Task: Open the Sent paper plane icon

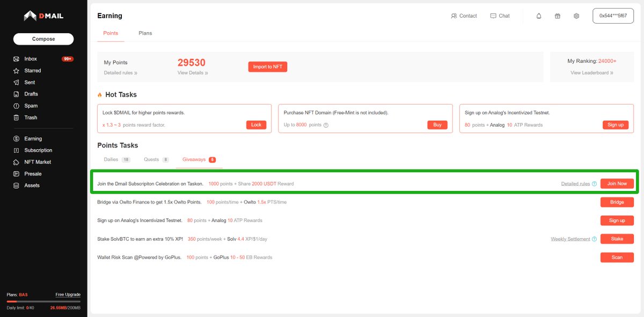Action: (17, 83)
